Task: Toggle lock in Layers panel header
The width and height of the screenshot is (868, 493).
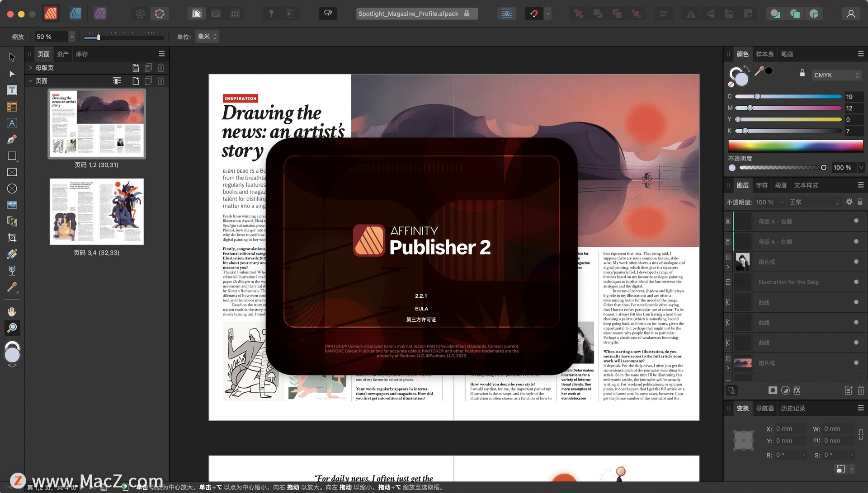Action: point(860,202)
